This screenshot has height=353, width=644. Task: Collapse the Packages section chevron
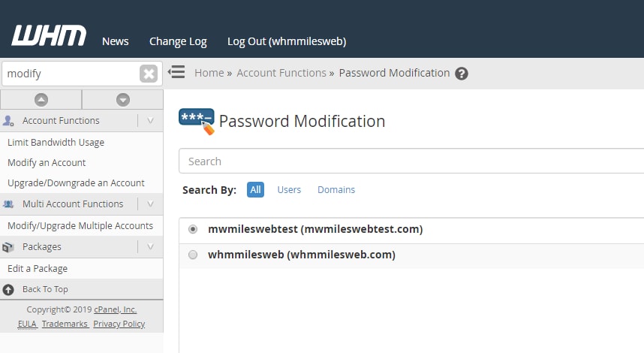coord(150,247)
